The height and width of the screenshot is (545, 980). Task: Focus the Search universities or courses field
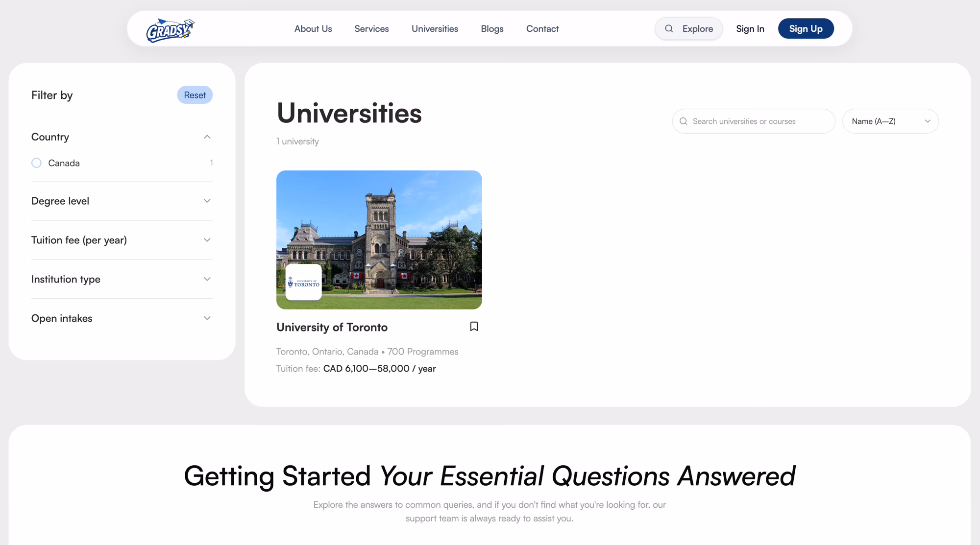click(754, 121)
